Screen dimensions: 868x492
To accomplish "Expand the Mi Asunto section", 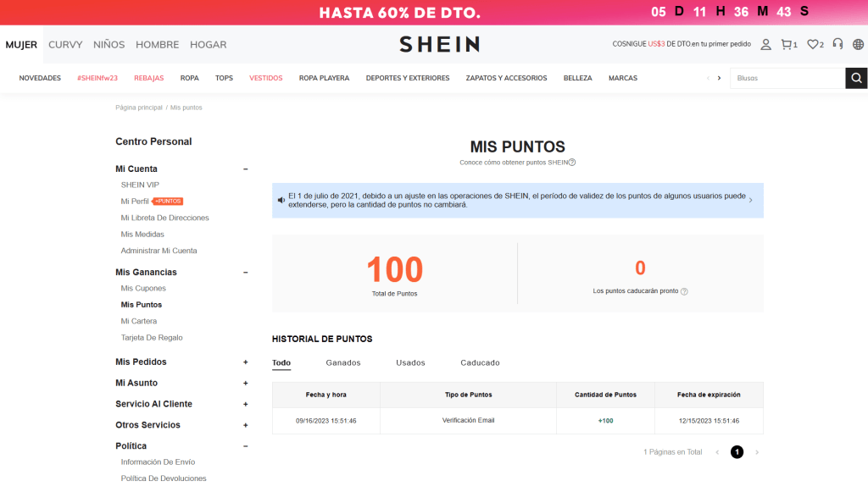I will click(245, 383).
